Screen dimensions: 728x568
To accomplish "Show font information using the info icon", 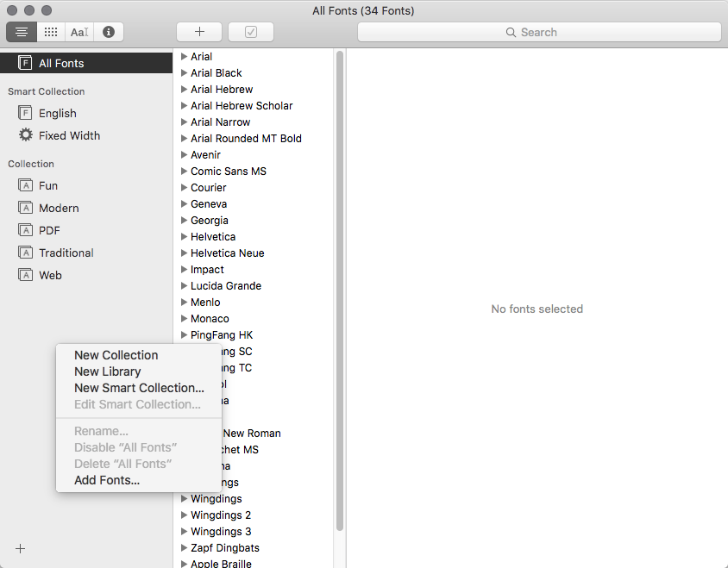I will click(108, 32).
